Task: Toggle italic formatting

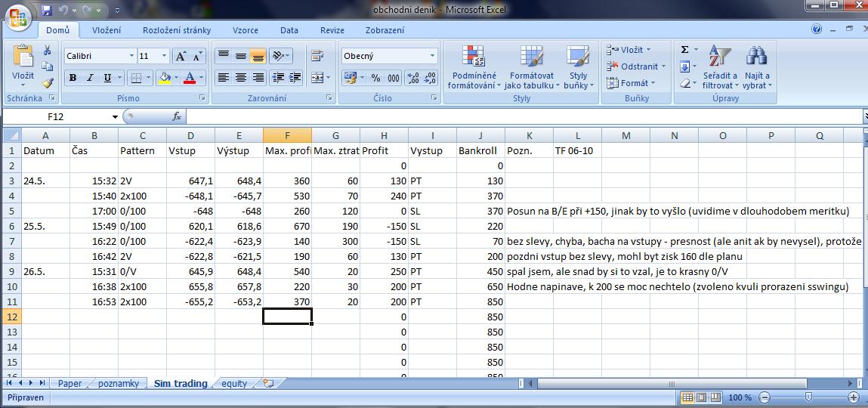Action: [91, 78]
